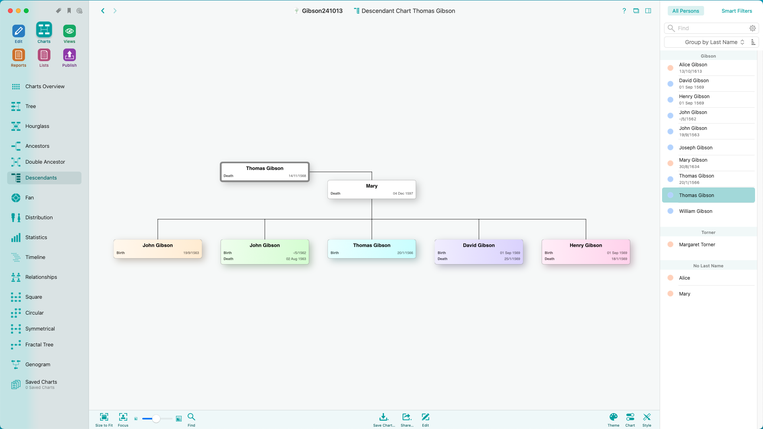Image resolution: width=763 pixels, height=429 pixels.
Task: Click the Henry Gibson chart box
Action: tap(586, 251)
